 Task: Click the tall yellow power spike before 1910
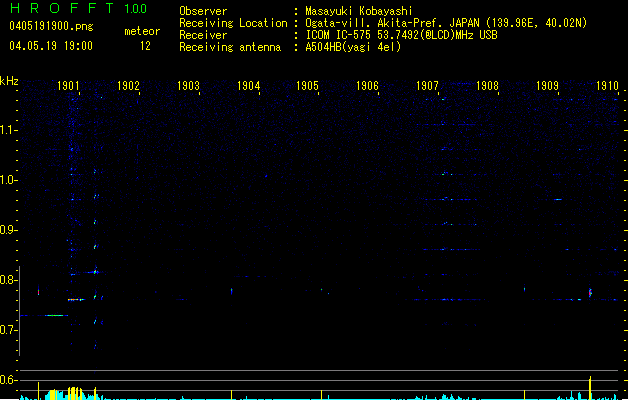(x=590, y=388)
